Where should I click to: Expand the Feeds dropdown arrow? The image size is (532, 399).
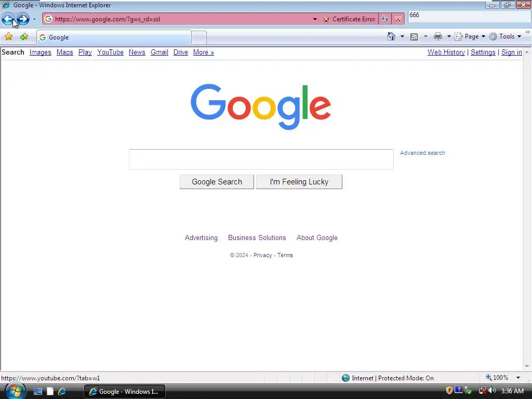425,36
